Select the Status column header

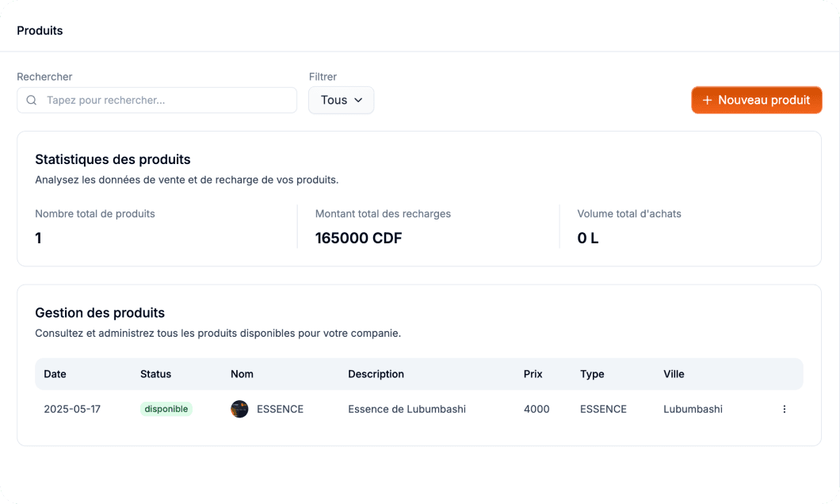155,374
